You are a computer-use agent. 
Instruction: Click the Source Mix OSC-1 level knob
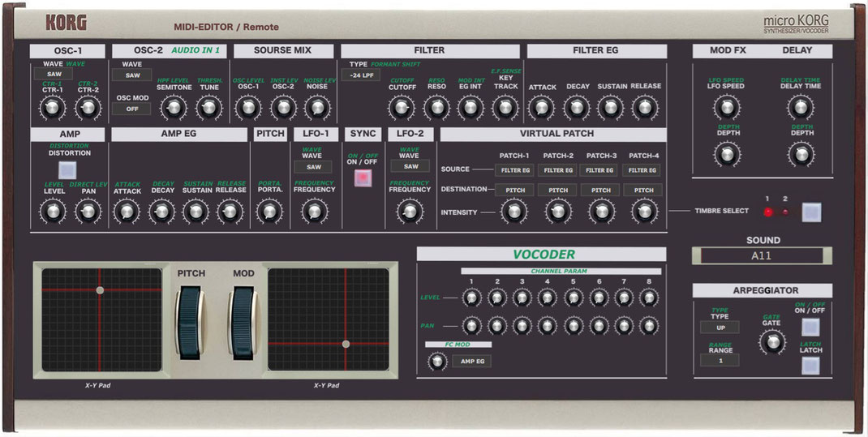(247, 108)
